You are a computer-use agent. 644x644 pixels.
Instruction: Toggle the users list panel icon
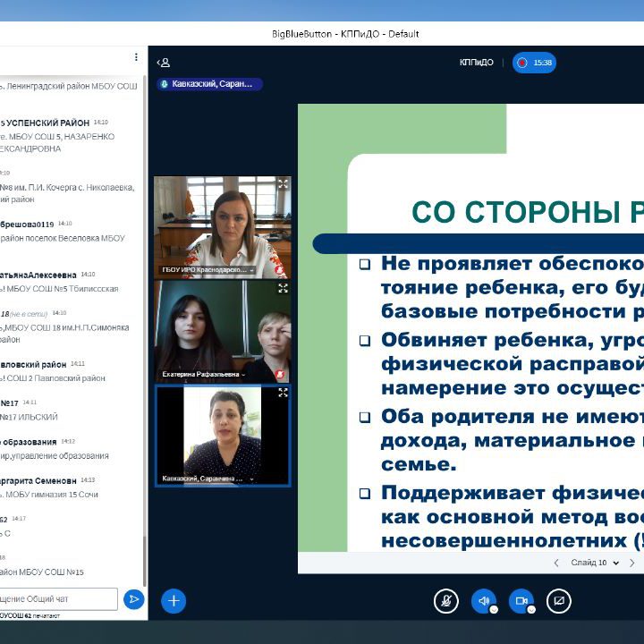click(163, 63)
